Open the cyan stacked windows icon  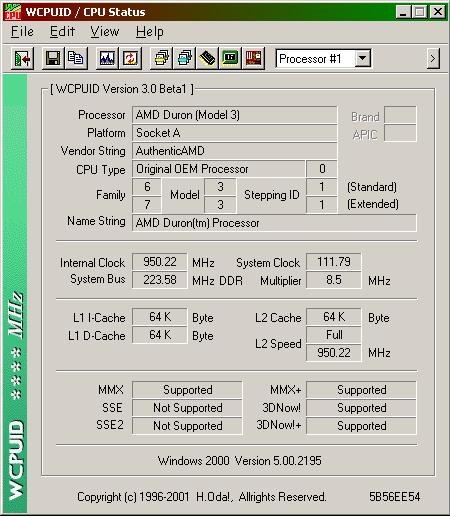[184, 59]
